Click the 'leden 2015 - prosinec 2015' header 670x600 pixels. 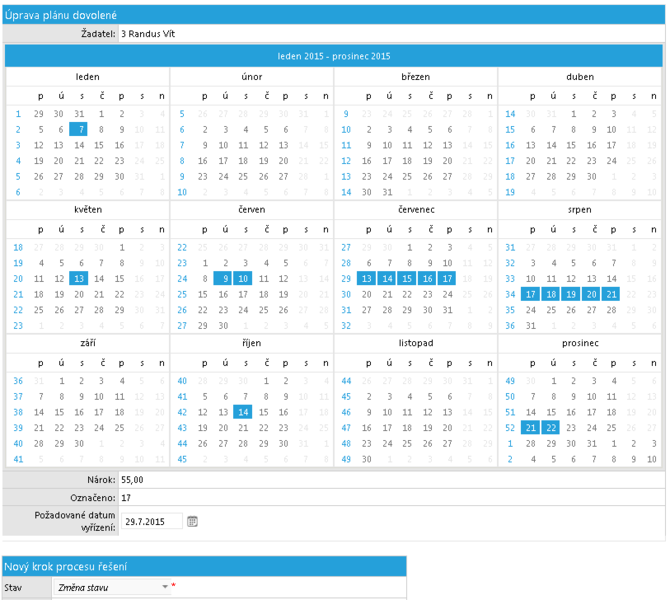coord(334,56)
